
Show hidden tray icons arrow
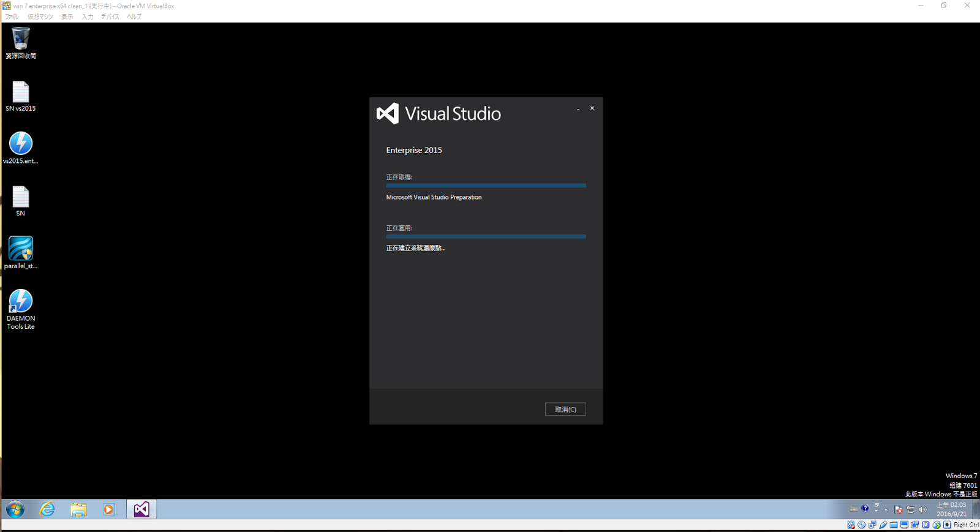(x=886, y=510)
